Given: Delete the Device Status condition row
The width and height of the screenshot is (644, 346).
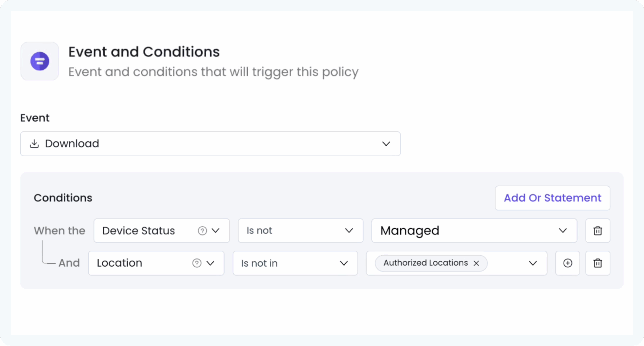Looking at the screenshot, I should tap(598, 231).
